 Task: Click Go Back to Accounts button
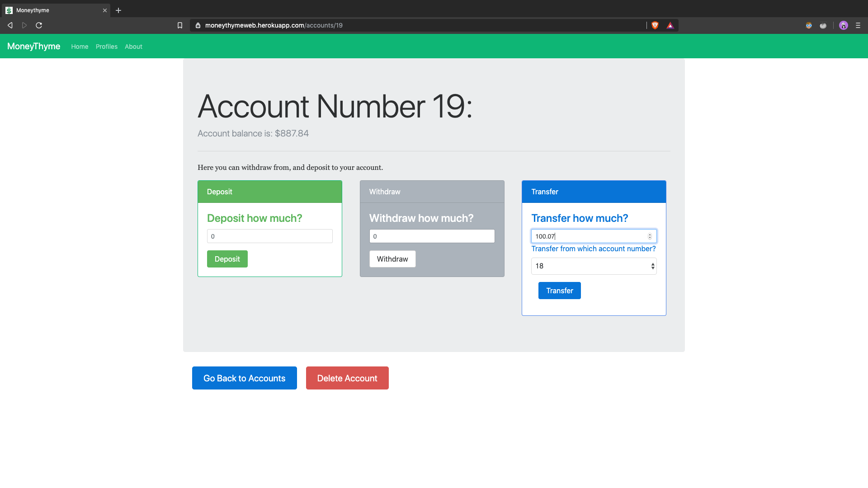pos(244,378)
